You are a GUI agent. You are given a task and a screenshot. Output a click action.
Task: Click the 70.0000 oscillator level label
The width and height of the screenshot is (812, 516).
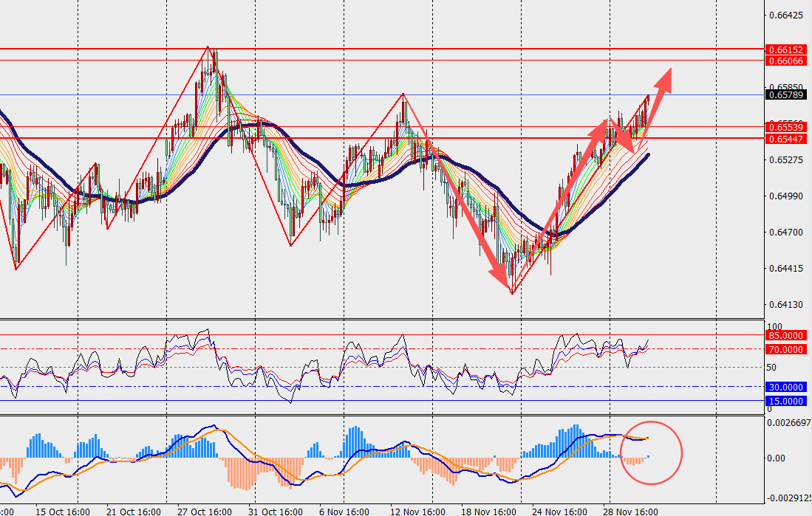pyautogui.click(x=785, y=349)
